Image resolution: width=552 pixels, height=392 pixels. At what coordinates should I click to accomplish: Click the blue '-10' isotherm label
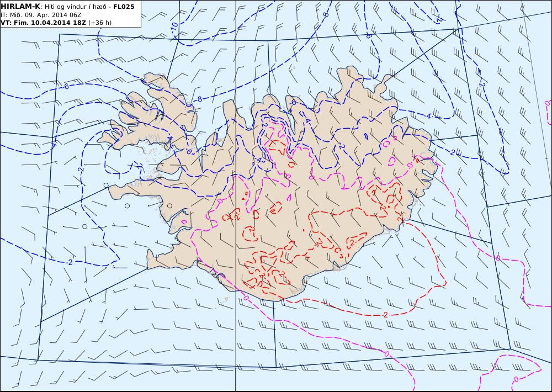(x=174, y=27)
